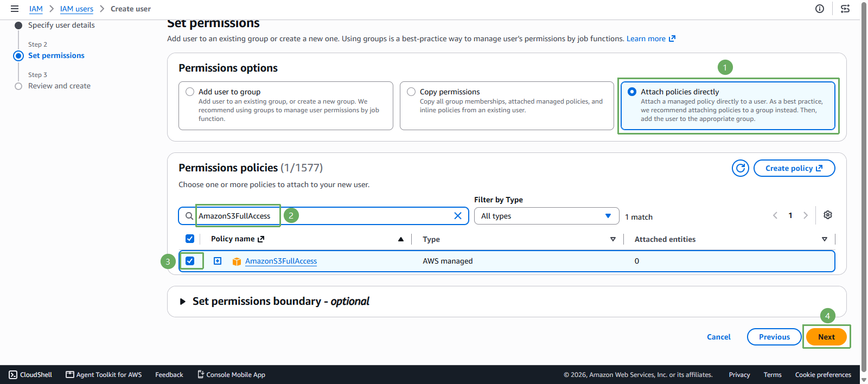Screen dimensions: 868x384
Task: Click the AmazonS3FullAccess orange box icon
Action: point(237,261)
